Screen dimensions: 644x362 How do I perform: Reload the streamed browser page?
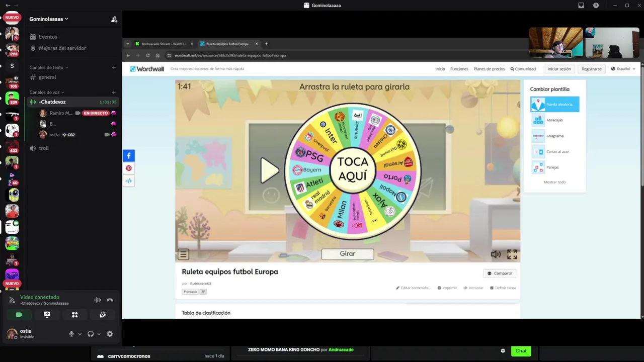tap(147, 55)
